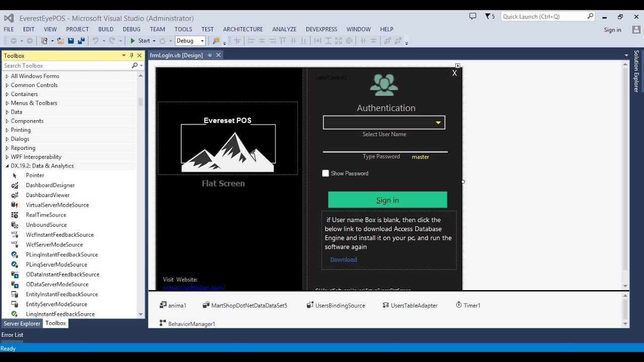The width and height of the screenshot is (644, 362).
Task: Expand the All Windows Forms group
Action: [7, 76]
